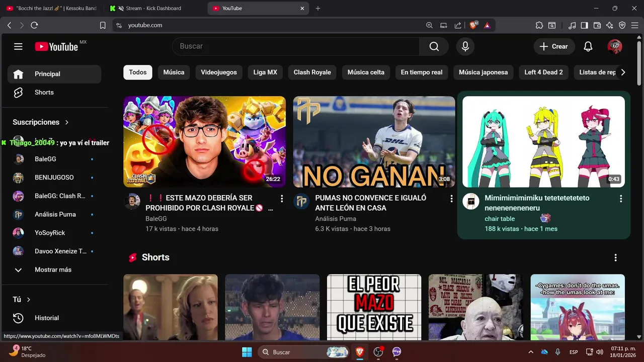Go back in browser history
Image resolution: width=644 pixels, height=362 pixels.
point(9,25)
